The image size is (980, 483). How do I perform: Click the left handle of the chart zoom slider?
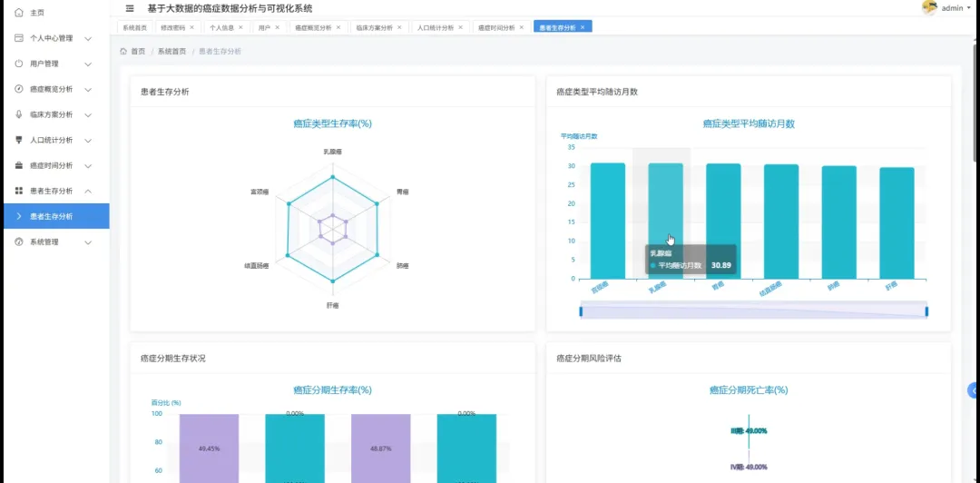pos(581,310)
